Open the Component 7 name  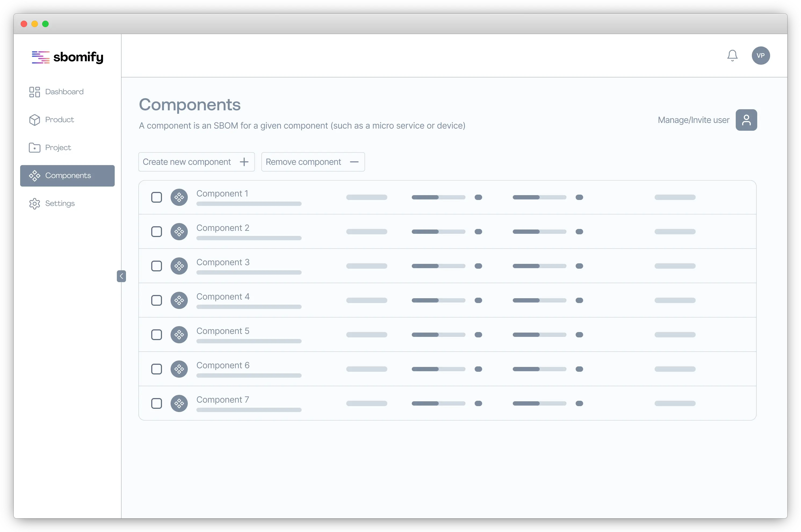point(222,400)
